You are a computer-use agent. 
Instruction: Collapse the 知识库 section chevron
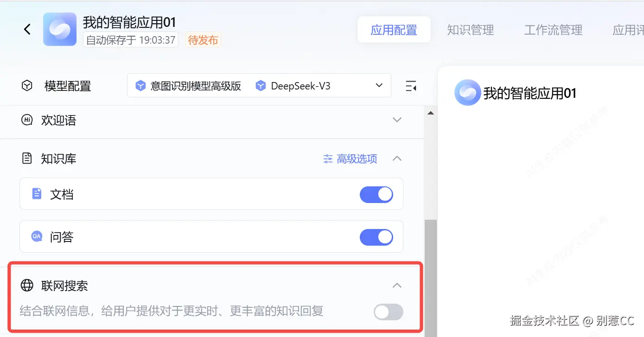397,159
